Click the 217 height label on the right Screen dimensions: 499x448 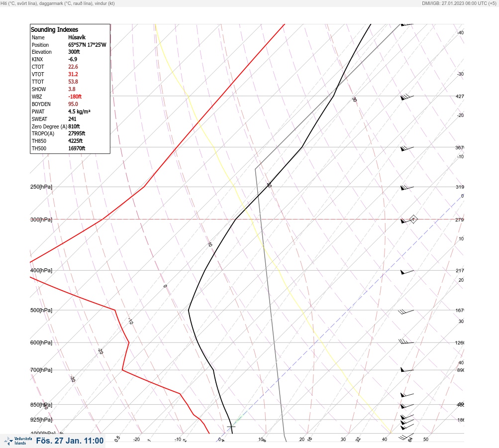coord(460,270)
